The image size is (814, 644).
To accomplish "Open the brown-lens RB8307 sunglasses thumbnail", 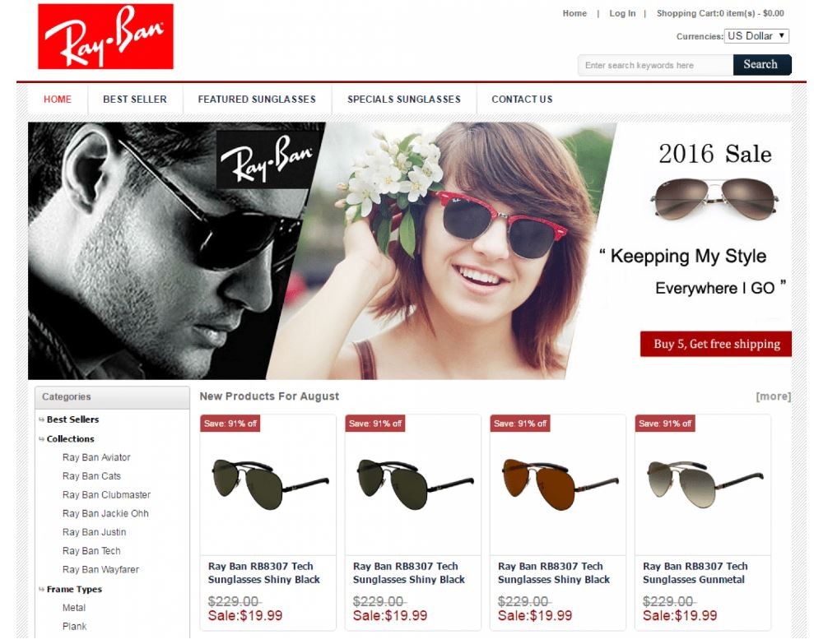I will pyautogui.click(x=560, y=484).
